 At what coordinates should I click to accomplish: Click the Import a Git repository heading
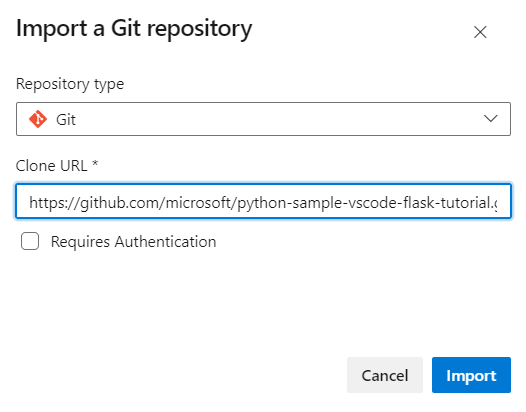click(134, 30)
